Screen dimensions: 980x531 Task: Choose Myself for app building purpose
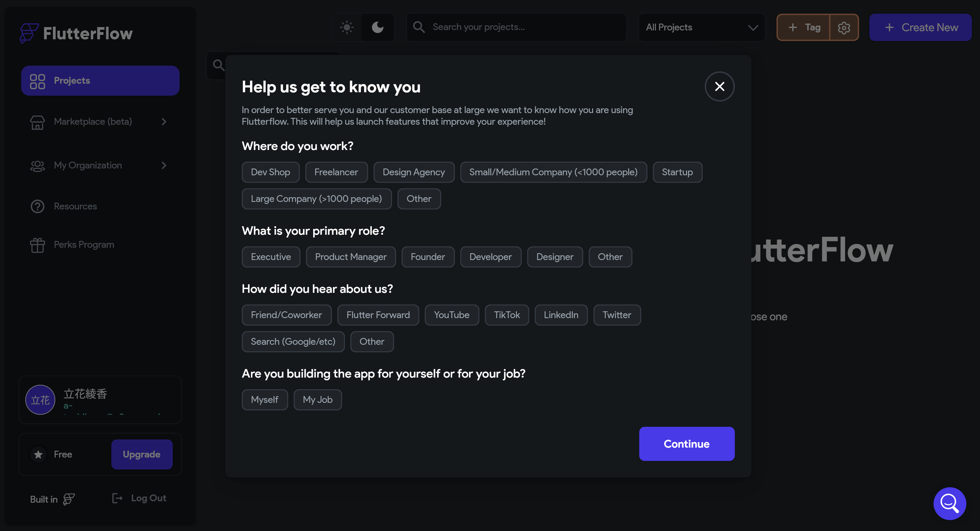tap(265, 400)
